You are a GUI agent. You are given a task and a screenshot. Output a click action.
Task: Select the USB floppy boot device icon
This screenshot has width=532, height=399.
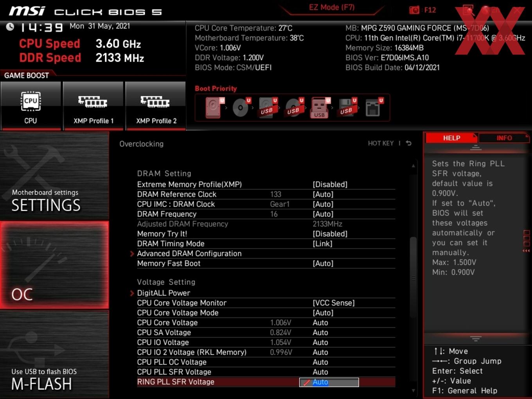pyautogui.click(x=347, y=108)
